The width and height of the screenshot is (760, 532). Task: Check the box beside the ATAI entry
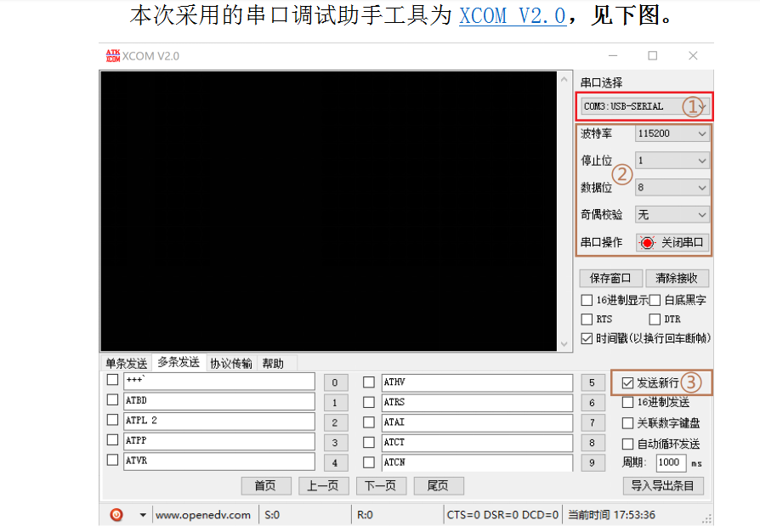coord(369,422)
